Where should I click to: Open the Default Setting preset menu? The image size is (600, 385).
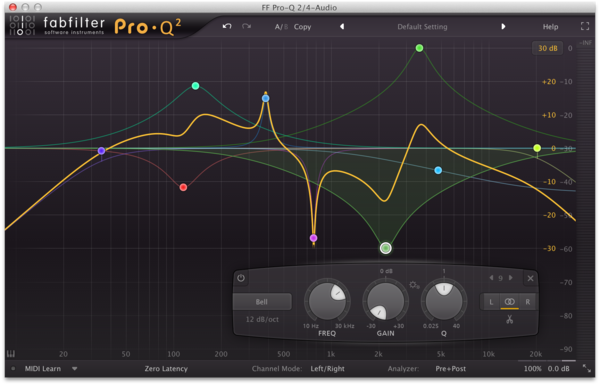coord(422,27)
